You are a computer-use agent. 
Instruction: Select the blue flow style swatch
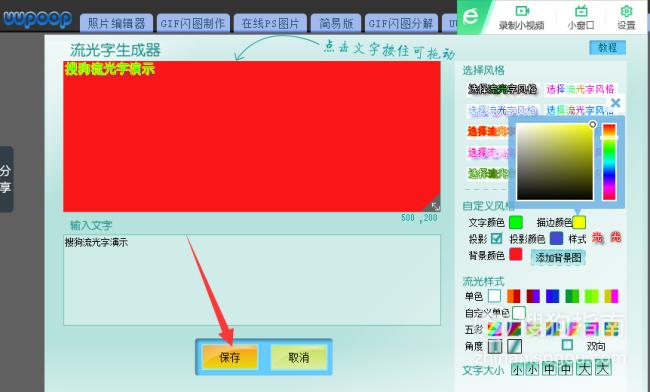pos(553,296)
